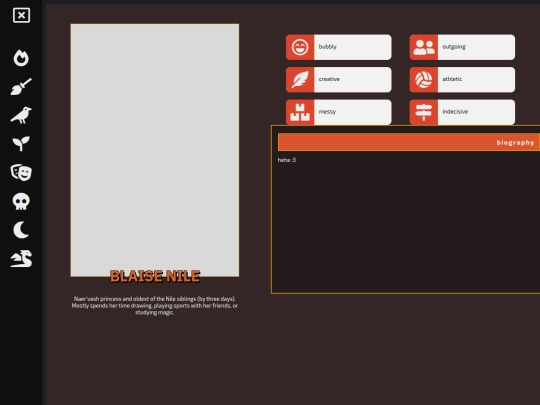
Task: Click the Blaise Nile character portrait placeholder
Action: [x=155, y=150]
